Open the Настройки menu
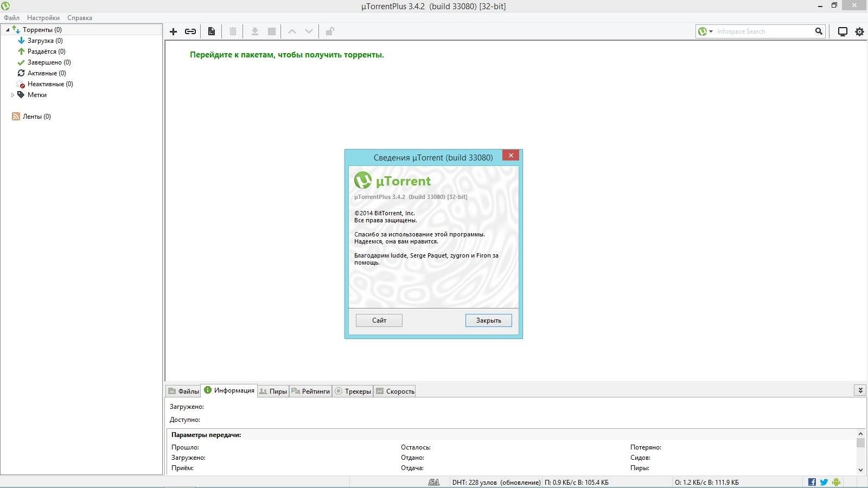 tap(43, 17)
